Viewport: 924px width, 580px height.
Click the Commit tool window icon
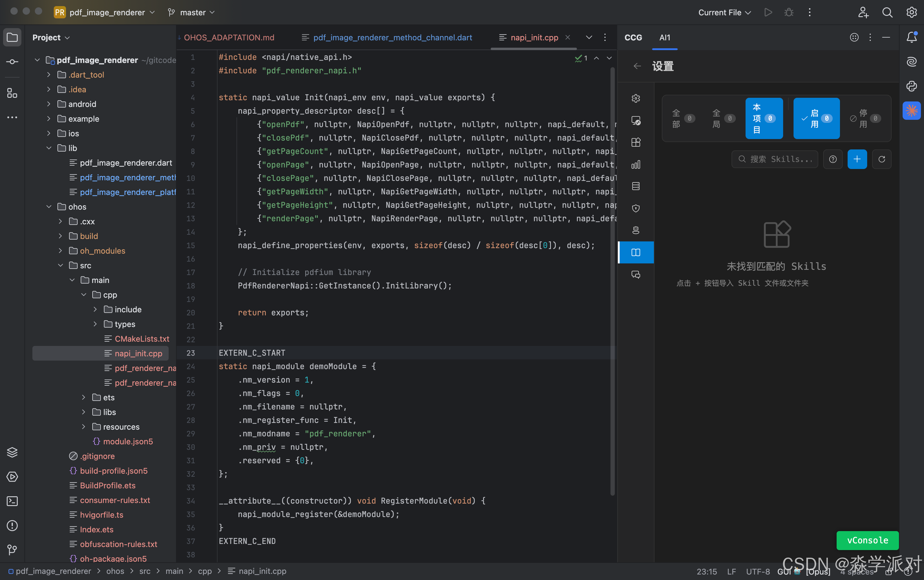click(12, 62)
